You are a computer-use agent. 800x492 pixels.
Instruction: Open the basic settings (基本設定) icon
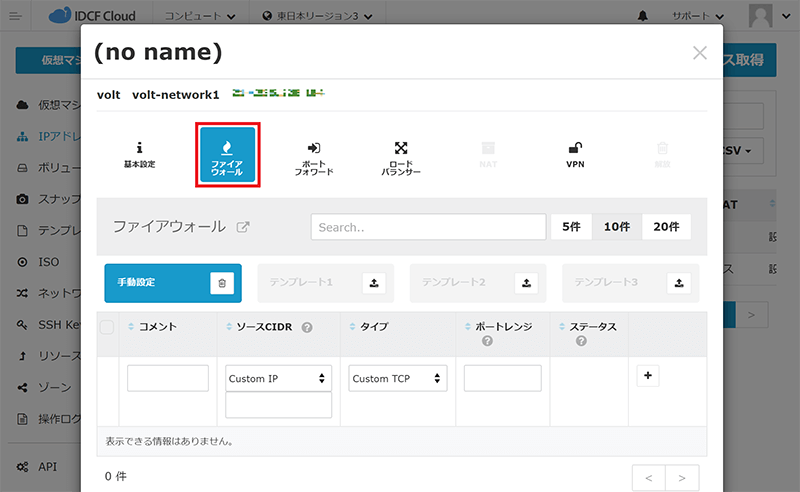pos(139,154)
